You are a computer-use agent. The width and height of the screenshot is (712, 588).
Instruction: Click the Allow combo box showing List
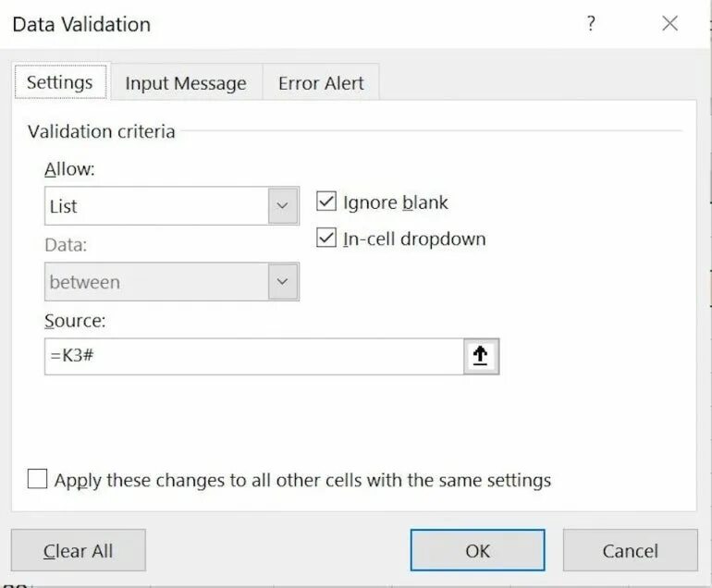156,206
